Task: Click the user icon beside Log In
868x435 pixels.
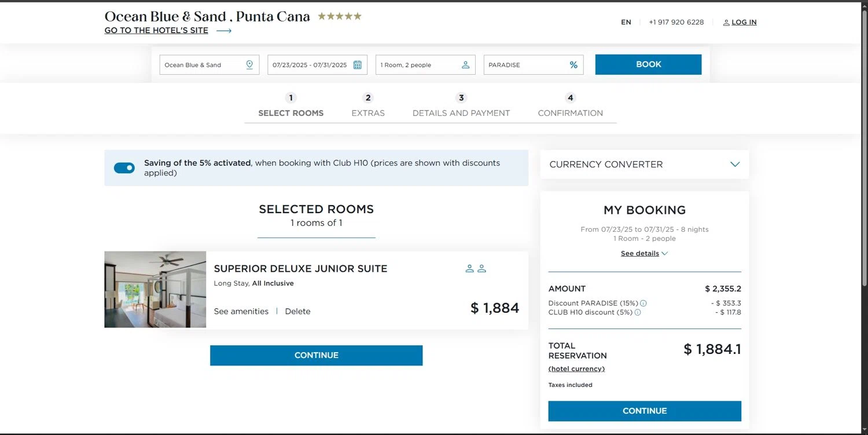Action: [x=726, y=23]
